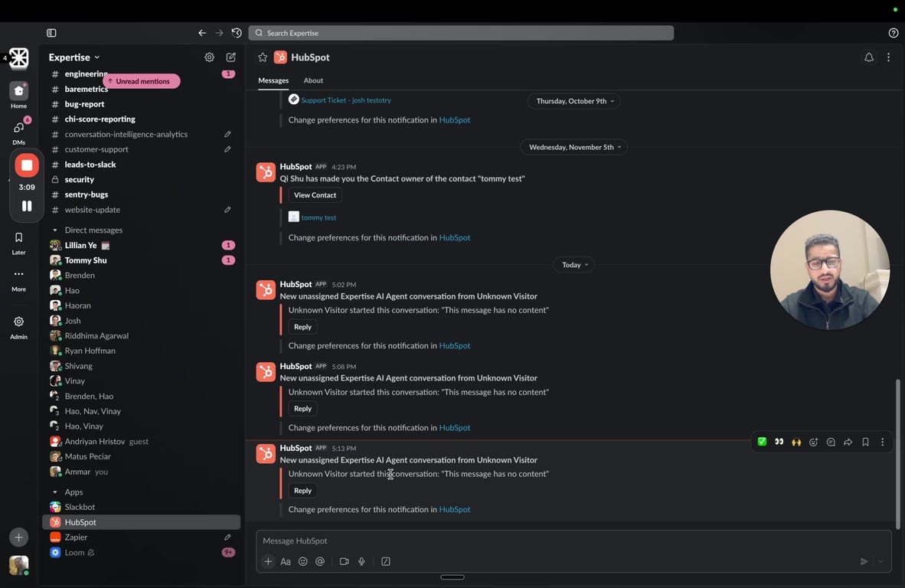Open the More rail item
This screenshot has width=905, height=588.
pos(18,279)
